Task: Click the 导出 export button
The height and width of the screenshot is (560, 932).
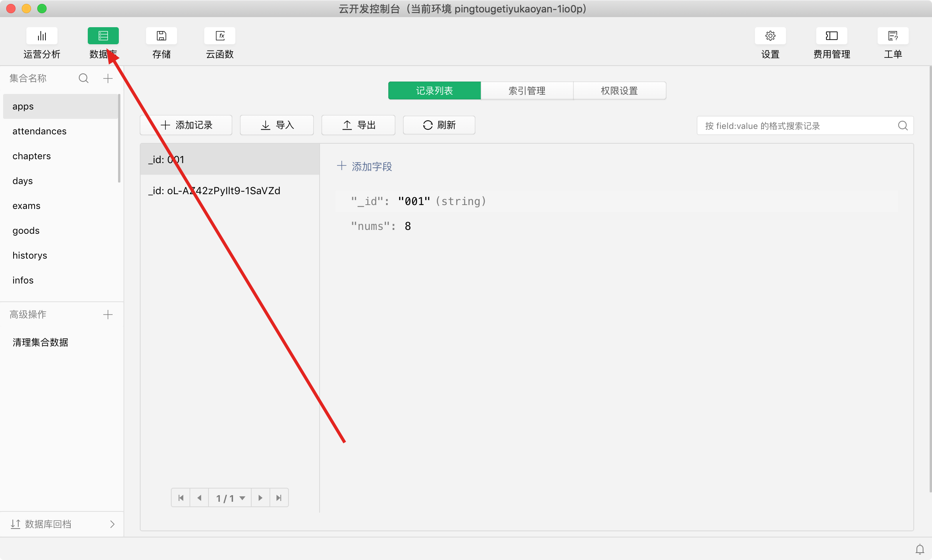Action: (358, 125)
